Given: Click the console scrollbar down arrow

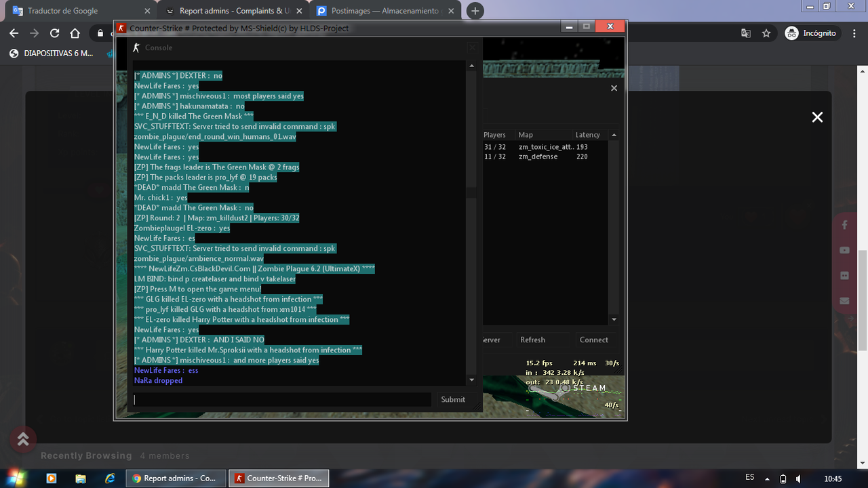Looking at the screenshot, I should pos(471,382).
